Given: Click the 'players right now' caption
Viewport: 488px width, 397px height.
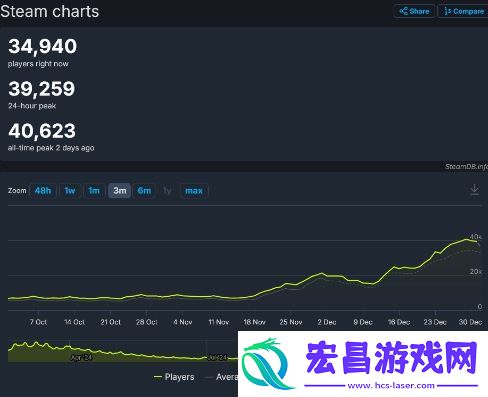Looking at the screenshot, I should (38, 64).
